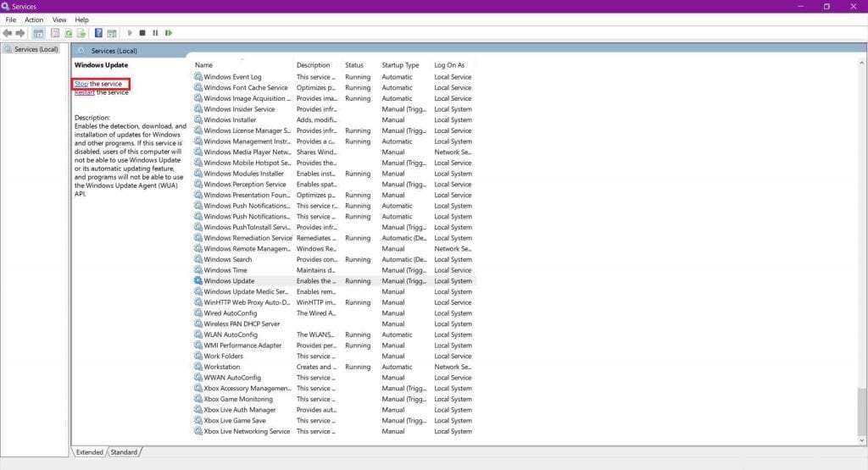Select the WinHTTP Web Proxy Auto-Discovery name

[x=247, y=302]
